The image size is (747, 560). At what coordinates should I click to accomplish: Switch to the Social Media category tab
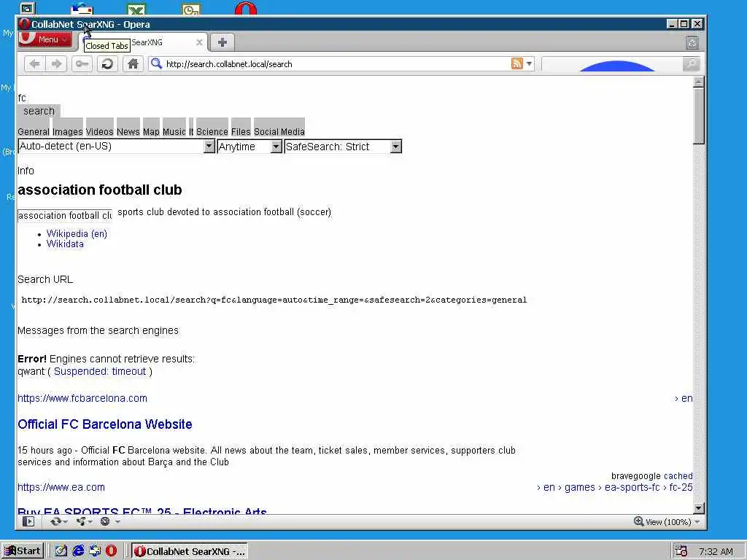coord(279,131)
